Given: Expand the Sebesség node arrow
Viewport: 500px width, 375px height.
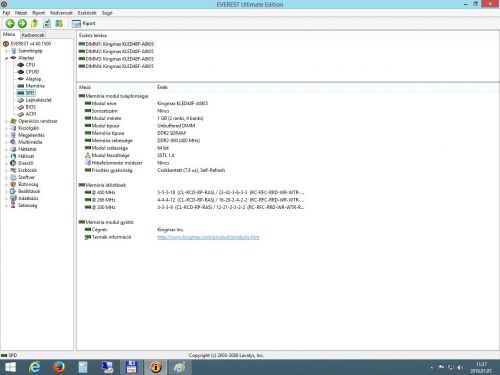Looking at the screenshot, I should [x=7, y=205].
